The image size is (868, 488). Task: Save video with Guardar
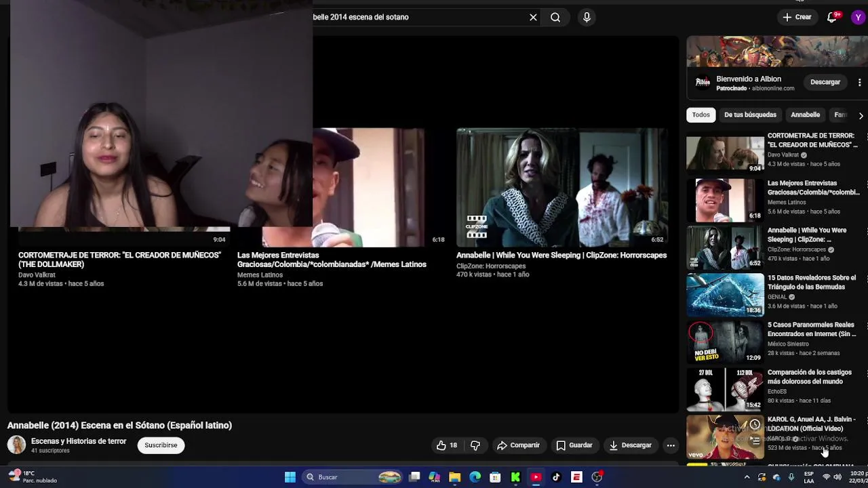point(574,445)
